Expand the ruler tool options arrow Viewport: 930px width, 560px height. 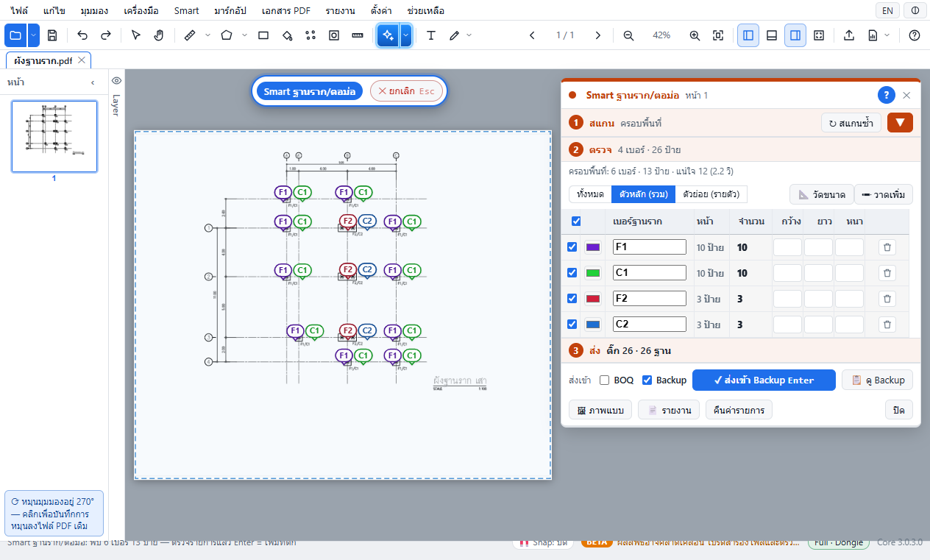pyautogui.click(x=207, y=35)
